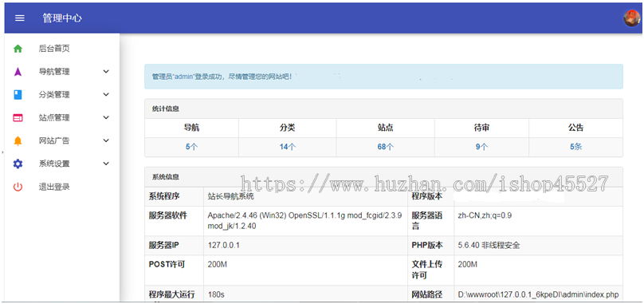
Task: Click the blue gear settings icon
Action: [18, 164]
